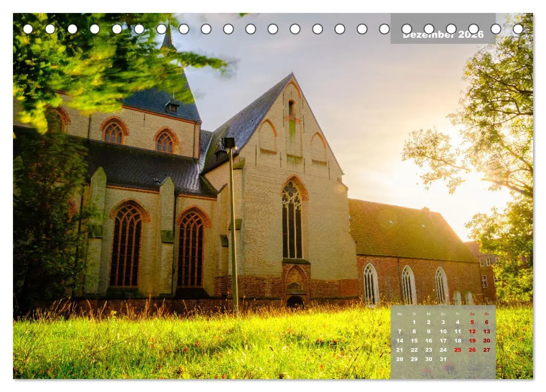The width and height of the screenshot is (546, 392).
Task: Pick December 1 in the calendar grid
Action: pyautogui.click(x=414, y=322)
